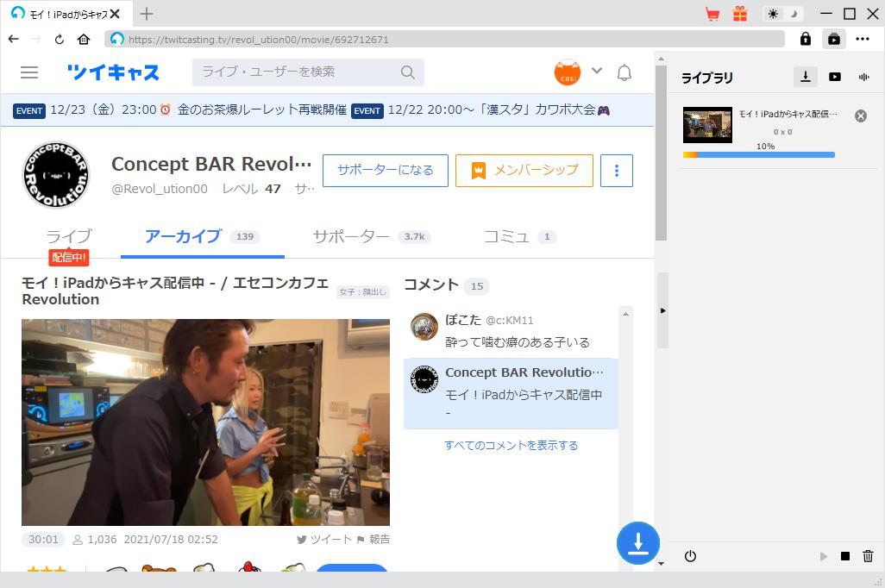Click the gift box icon
Viewport: 885px width, 588px height.
pyautogui.click(x=739, y=14)
